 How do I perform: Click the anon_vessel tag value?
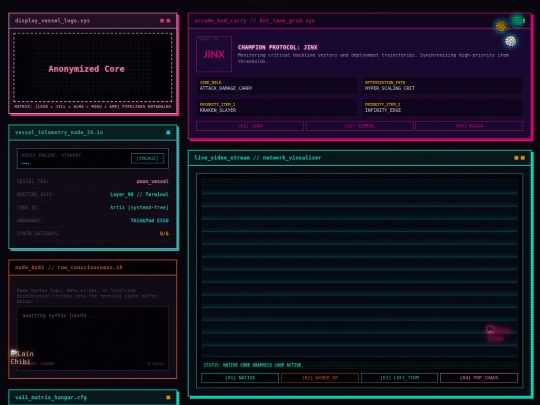tap(152, 181)
